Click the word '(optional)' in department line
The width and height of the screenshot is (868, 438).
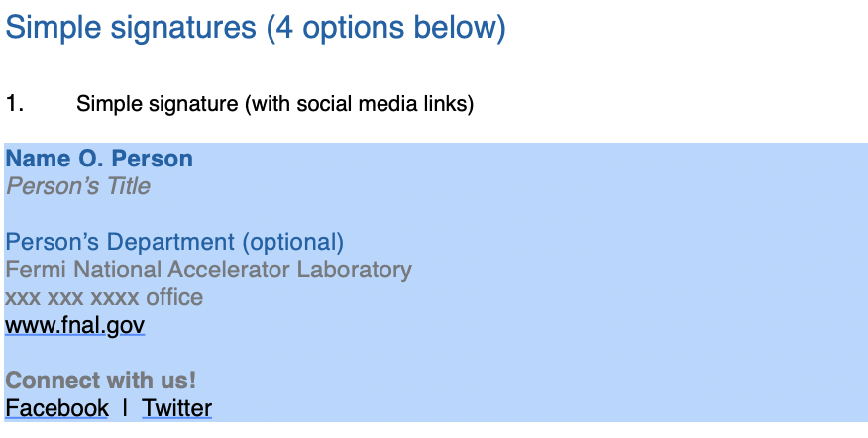pos(293,242)
